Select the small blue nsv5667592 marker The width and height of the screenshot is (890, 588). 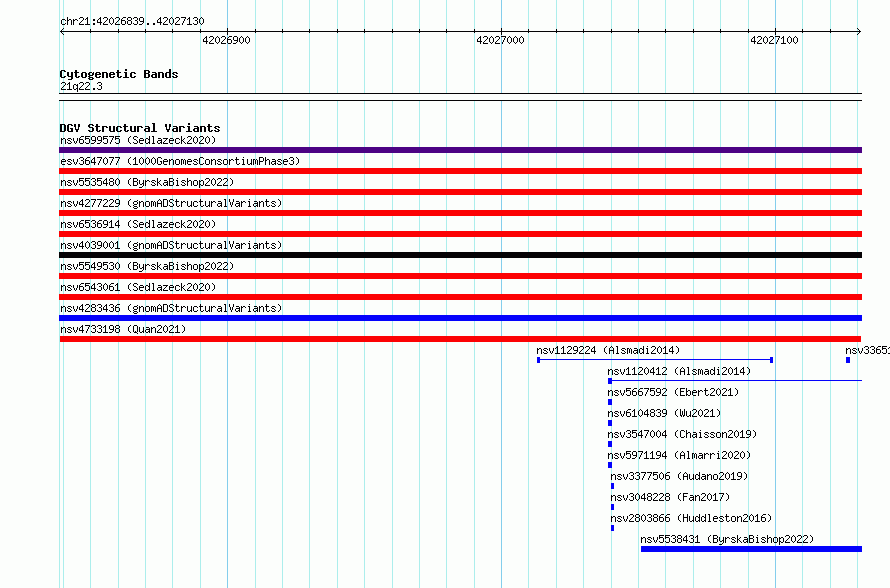pyautogui.click(x=610, y=402)
